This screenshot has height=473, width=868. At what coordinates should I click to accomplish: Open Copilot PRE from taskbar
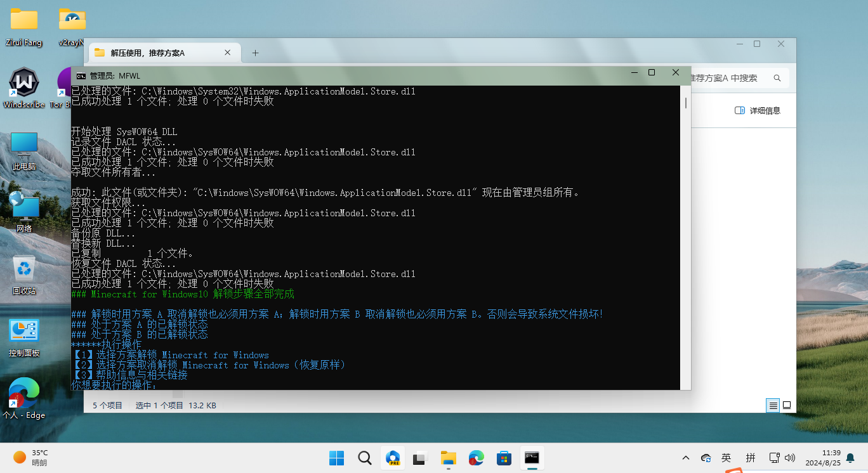pos(393,458)
